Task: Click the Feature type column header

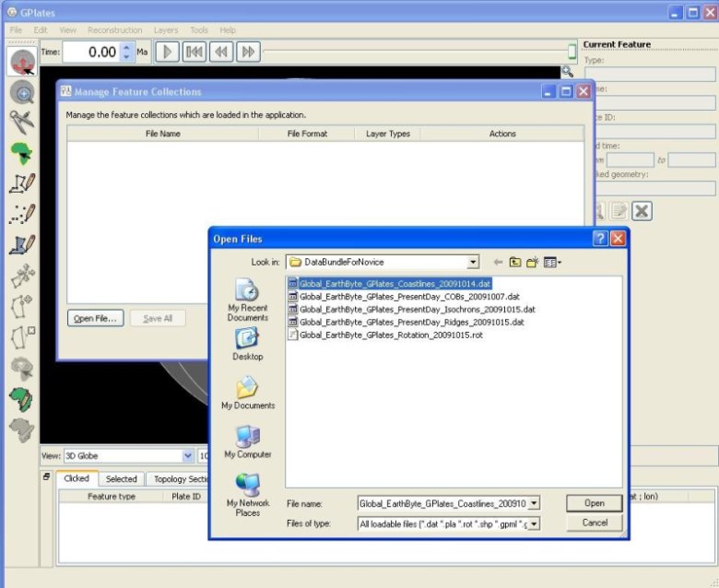Action: point(111,497)
